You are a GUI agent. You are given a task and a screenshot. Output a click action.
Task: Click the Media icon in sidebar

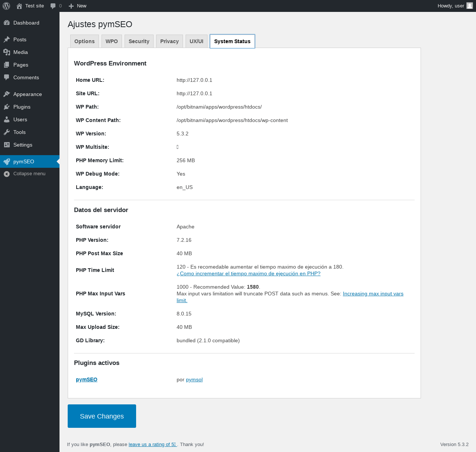point(7,52)
